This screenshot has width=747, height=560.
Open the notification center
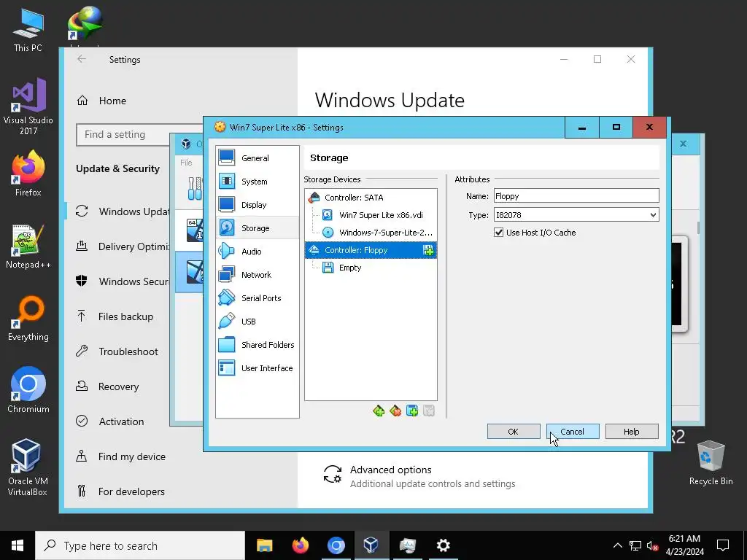(723, 545)
